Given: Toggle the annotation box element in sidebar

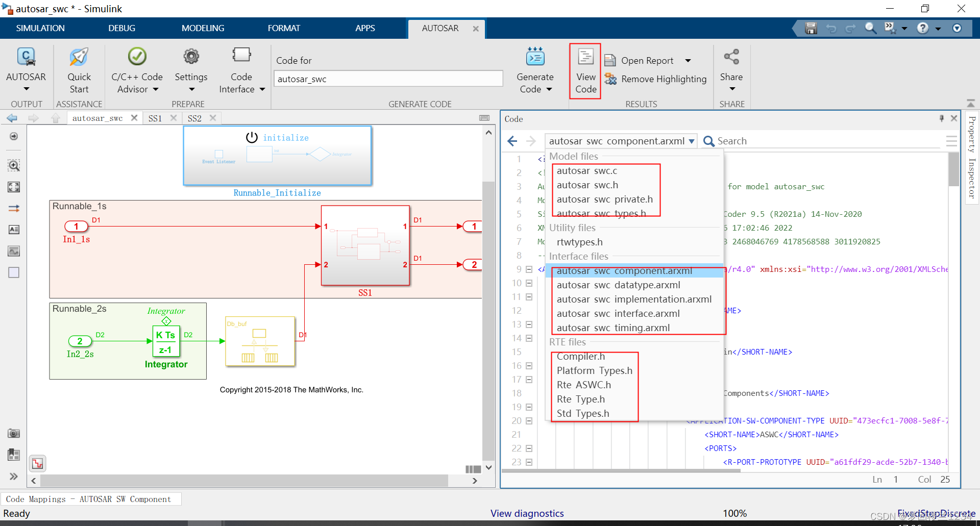Looking at the screenshot, I should (x=14, y=272).
